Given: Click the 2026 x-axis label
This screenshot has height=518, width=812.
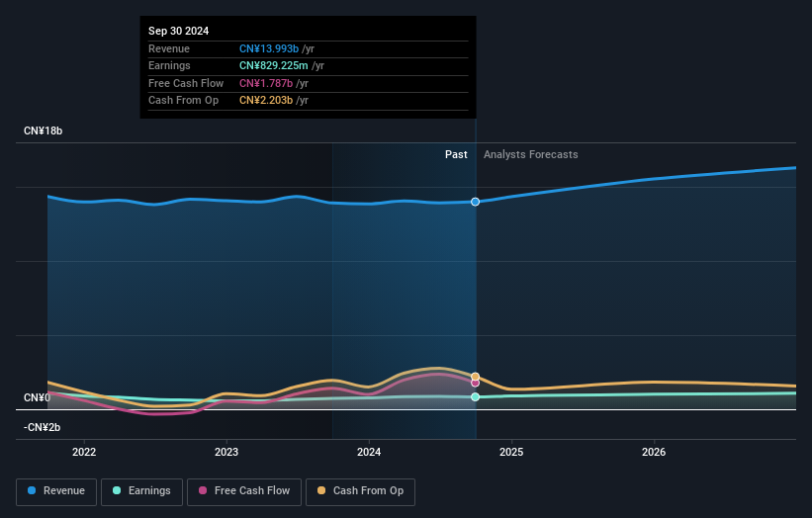Looking at the screenshot, I should [x=654, y=453].
